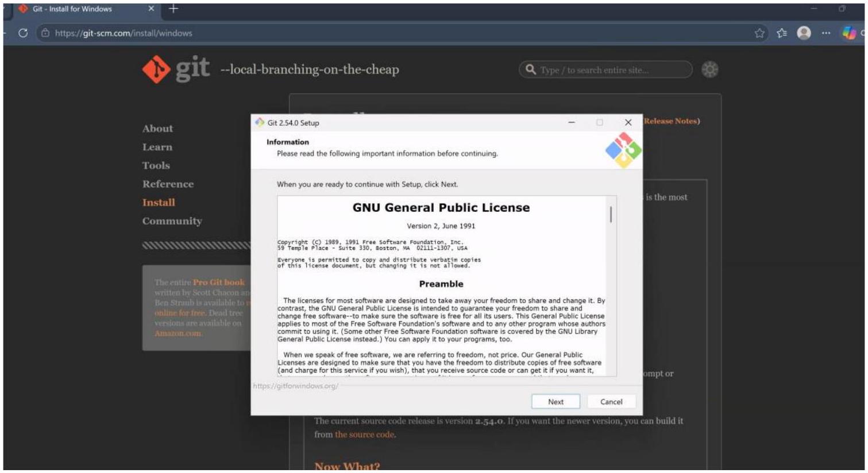Minimize the Git Setup dialog
The width and height of the screenshot is (868, 473).
click(x=572, y=122)
